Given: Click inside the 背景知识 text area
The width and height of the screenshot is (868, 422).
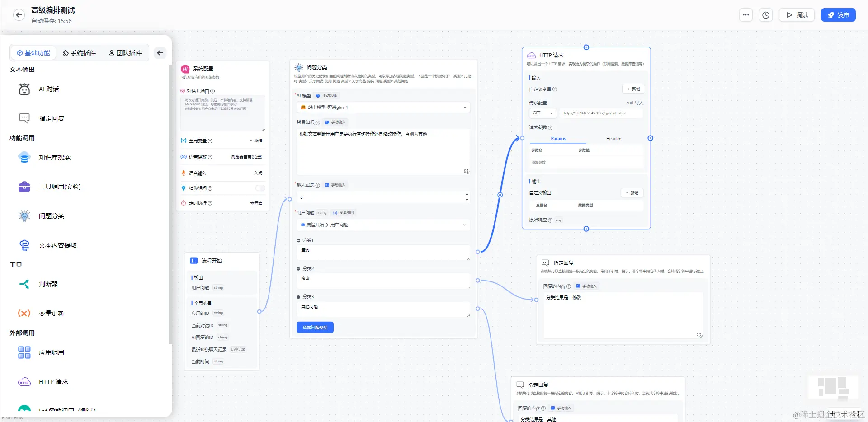Looking at the screenshot, I should point(383,152).
